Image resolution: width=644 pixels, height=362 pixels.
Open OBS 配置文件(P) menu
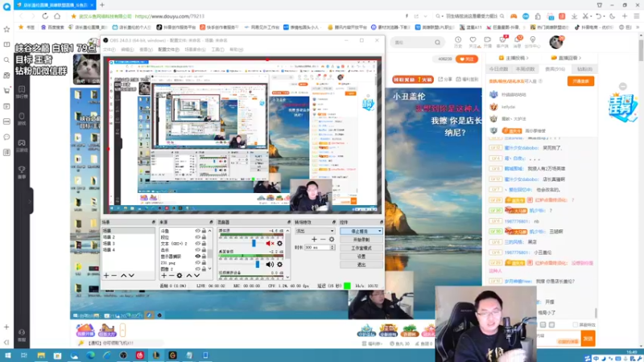click(x=168, y=50)
